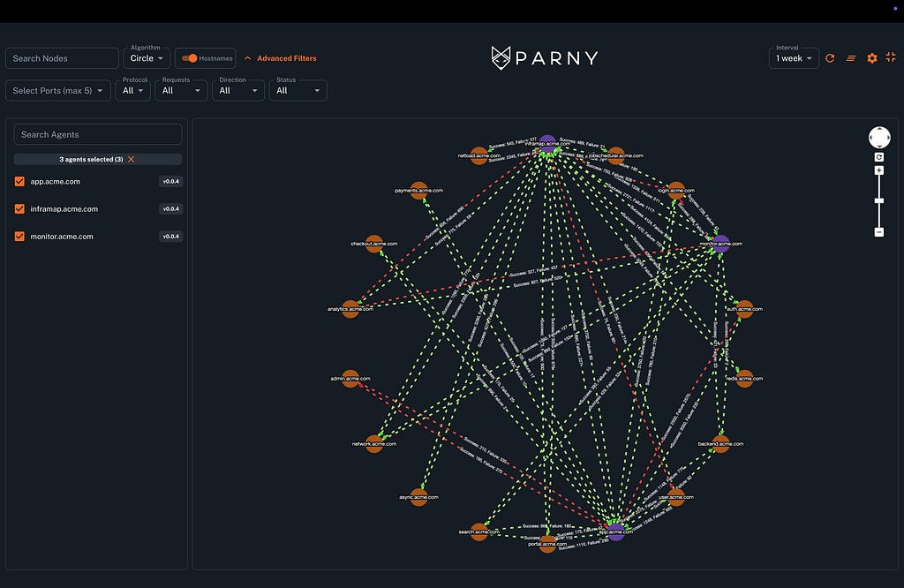Reset the graph view with small reset icon
This screenshot has width=904, height=588.
point(879,157)
